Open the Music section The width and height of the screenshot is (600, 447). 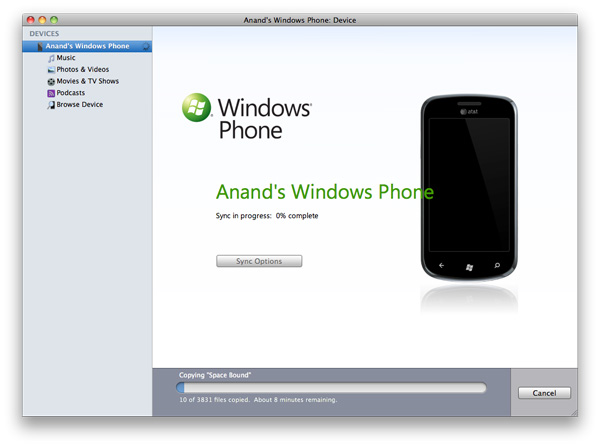[x=66, y=58]
